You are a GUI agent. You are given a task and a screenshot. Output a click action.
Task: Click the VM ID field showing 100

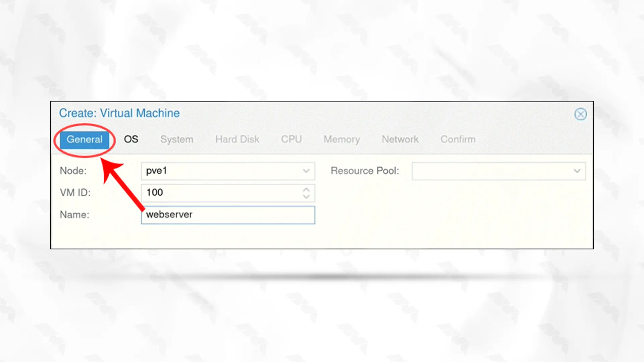(x=228, y=193)
